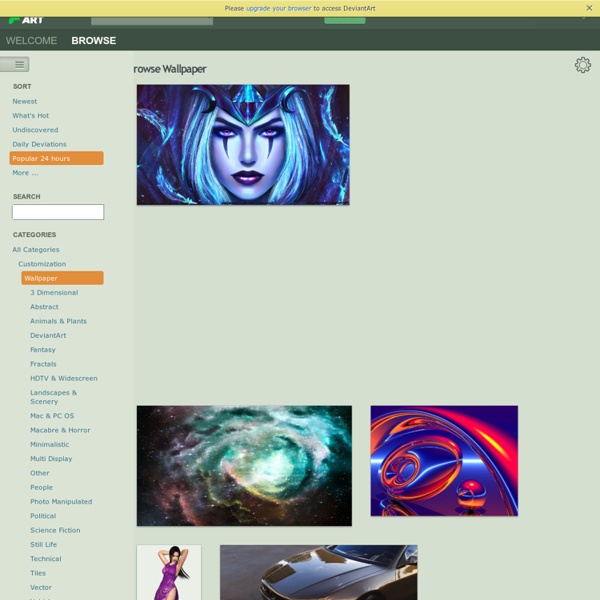Click the DeviantArt logo
The width and height of the screenshot is (600, 600).
click(26, 20)
